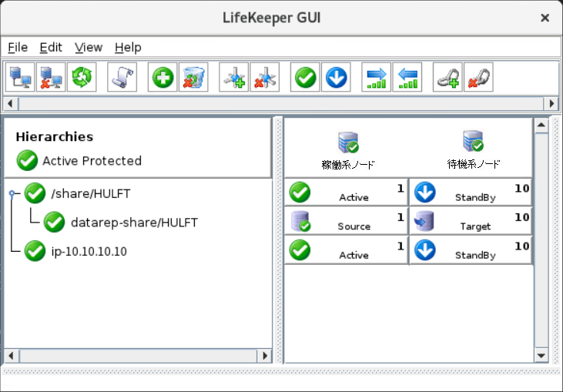The height and width of the screenshot is (392, 563).
Task: Click the server panel scroll up arrow
Action: click(x=541, y=126)
